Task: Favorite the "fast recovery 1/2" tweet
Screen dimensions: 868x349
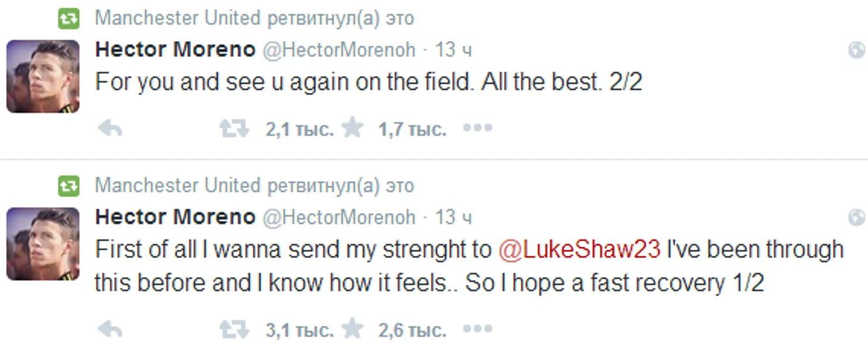Action: point(353,329)
